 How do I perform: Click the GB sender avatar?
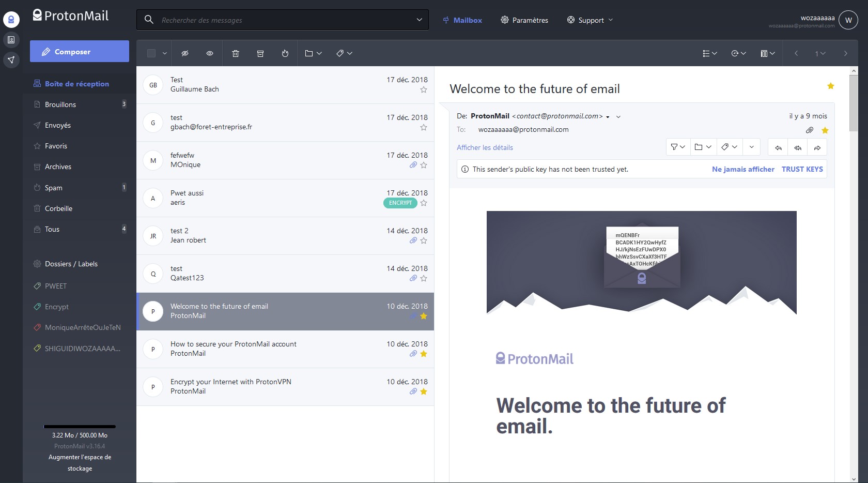point(153,85)
